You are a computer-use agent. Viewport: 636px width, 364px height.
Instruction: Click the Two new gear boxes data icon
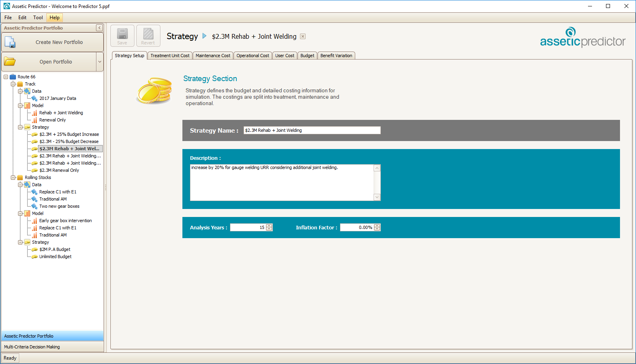point(34,206)
